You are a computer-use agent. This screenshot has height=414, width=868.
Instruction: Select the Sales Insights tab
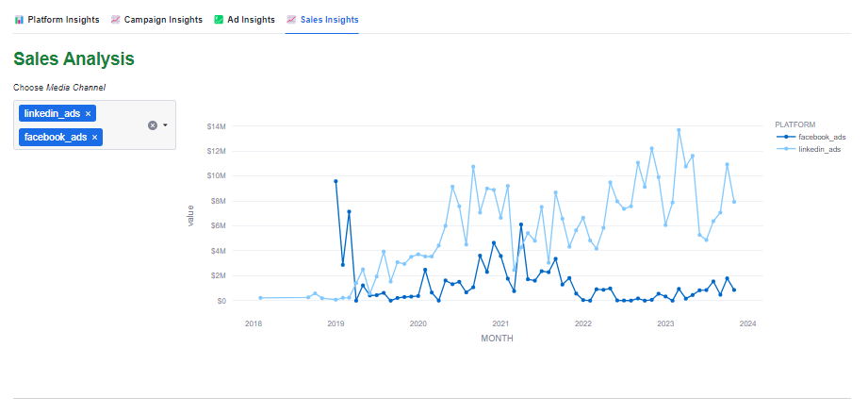tap(329, 20)
